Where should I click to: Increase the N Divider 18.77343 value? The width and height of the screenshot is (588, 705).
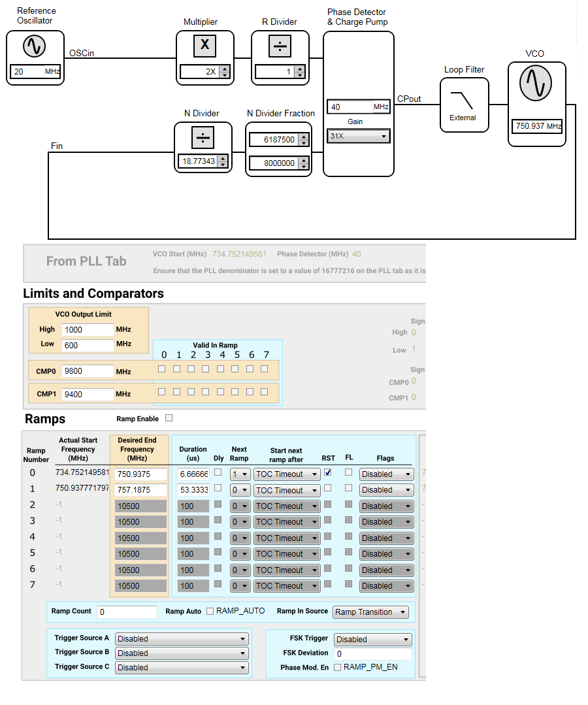(x=223, y=158)
